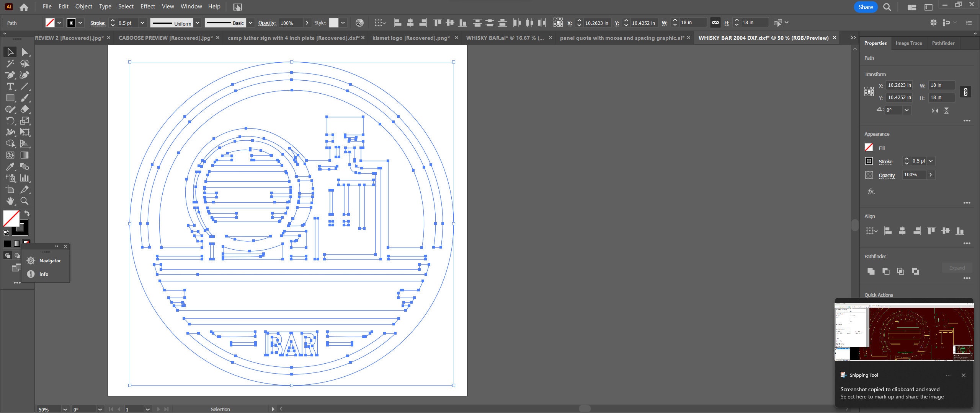Screen dimensions: 980x413
Task: Click the X position input field
Action: [595, 23]
